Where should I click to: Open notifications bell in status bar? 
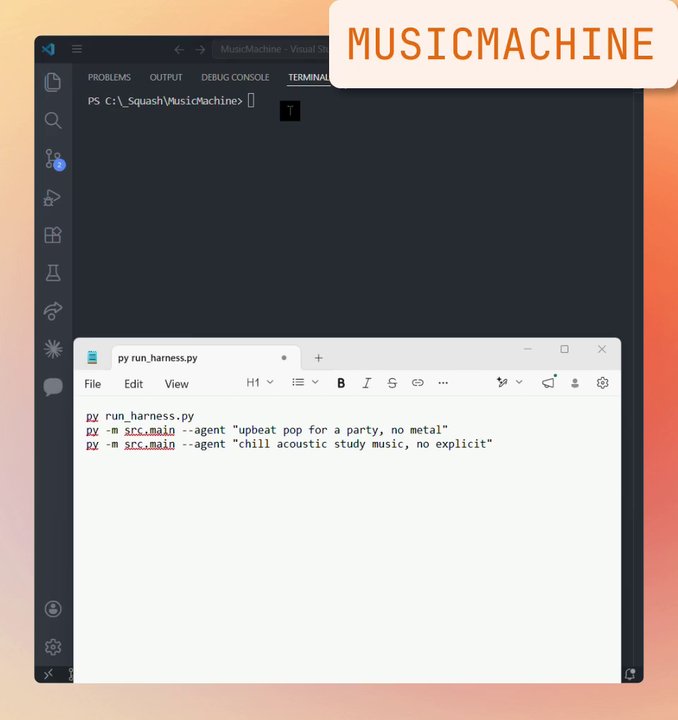pos(630,674)
